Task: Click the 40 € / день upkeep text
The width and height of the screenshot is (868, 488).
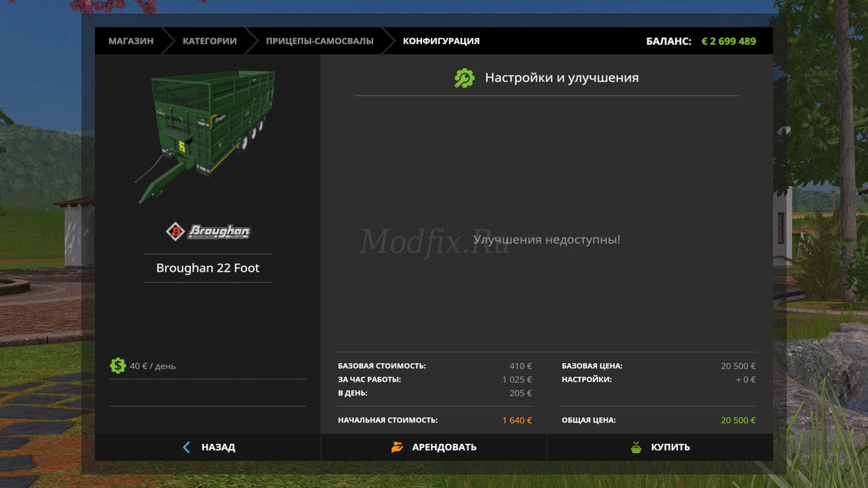Action: click(153, 366)
